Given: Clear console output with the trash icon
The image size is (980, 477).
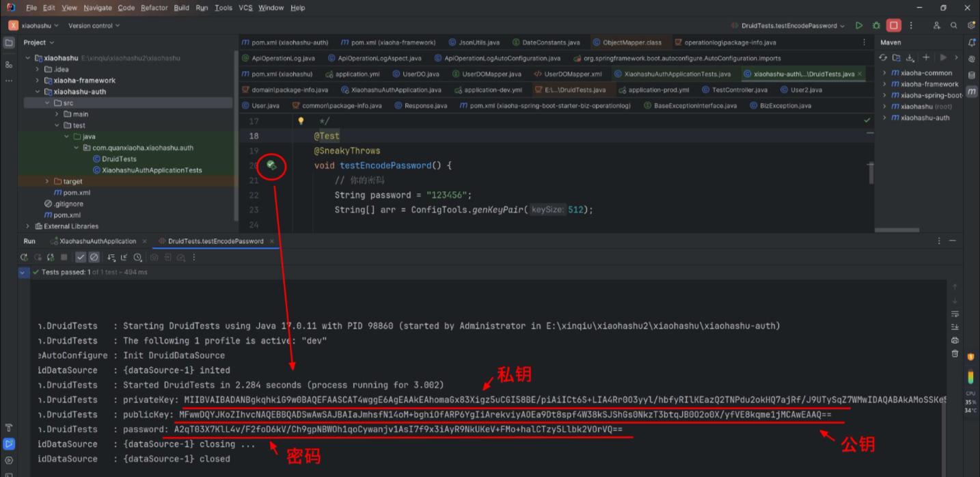Looking at the screenshot, I should coord(955,353).
